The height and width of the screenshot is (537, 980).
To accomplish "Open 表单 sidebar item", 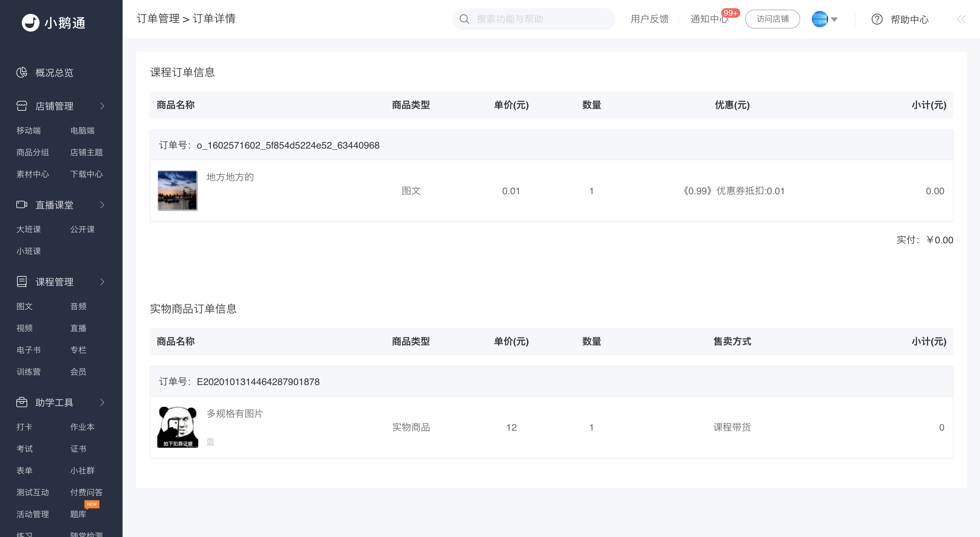I will pyautogui.click(x=25, y=471).
